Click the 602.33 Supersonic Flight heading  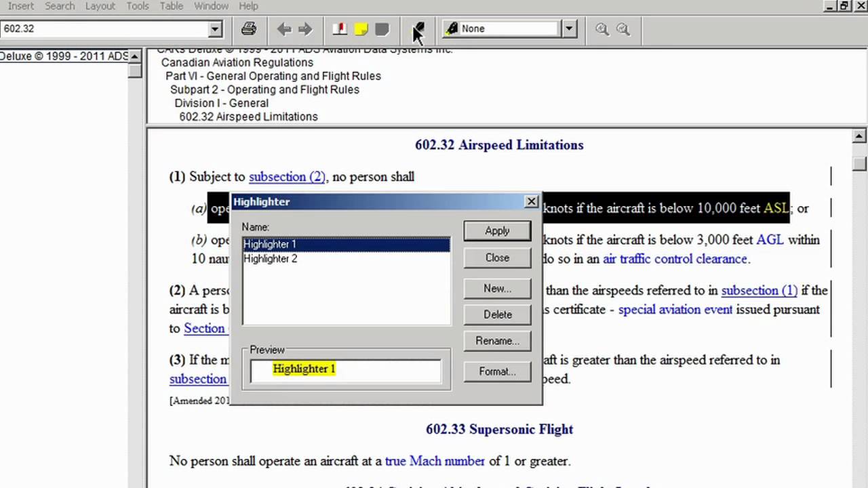point(499,429)
